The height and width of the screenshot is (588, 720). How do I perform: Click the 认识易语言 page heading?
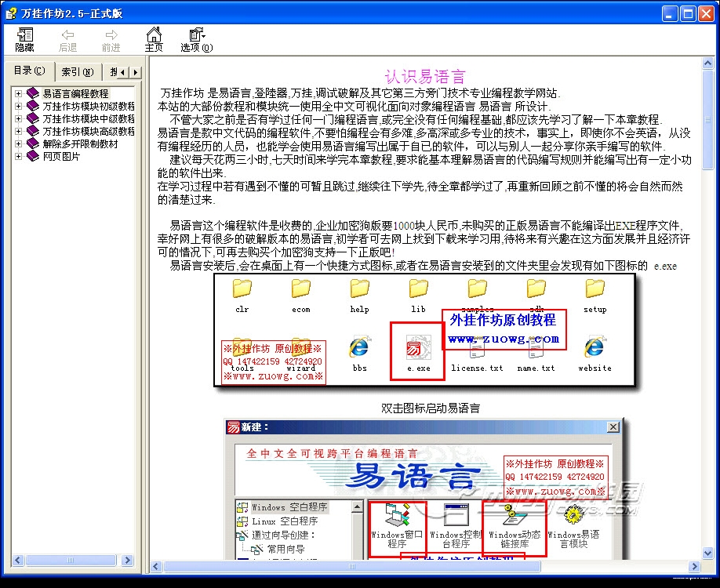click(x=425, y=76)
